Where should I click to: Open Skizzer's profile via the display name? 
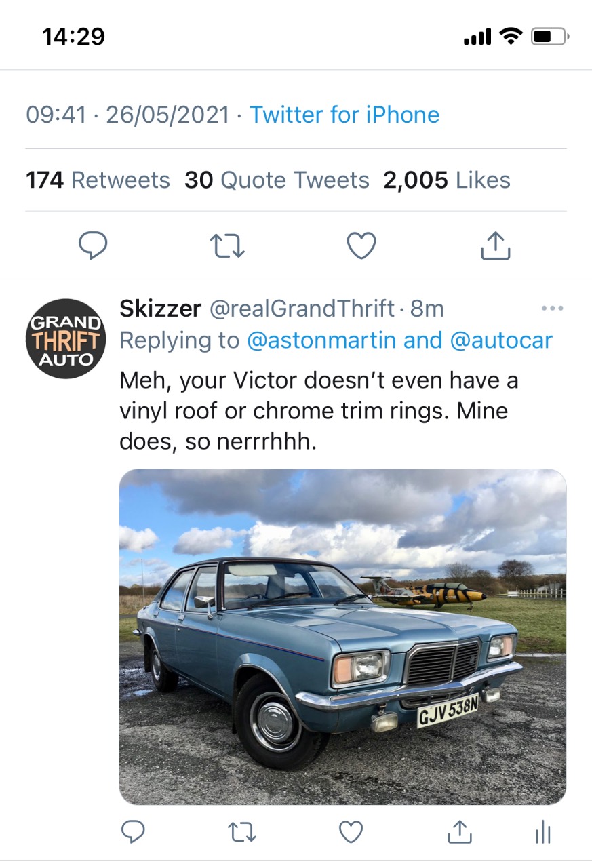click(160, 309)
